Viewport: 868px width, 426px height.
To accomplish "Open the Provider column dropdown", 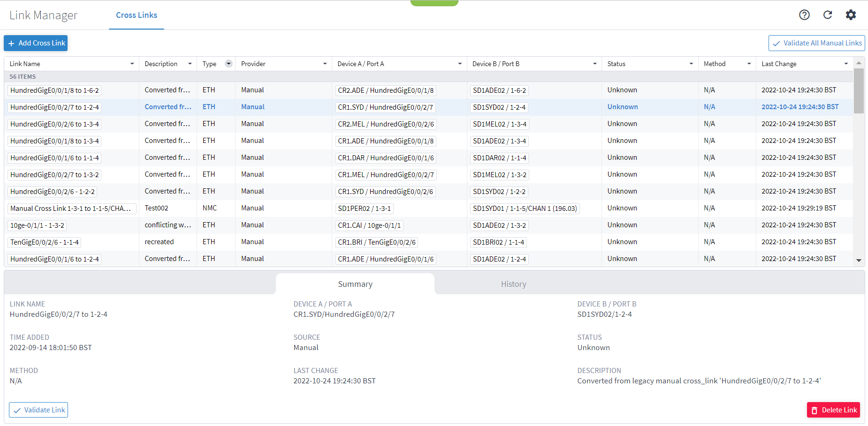I will (325, 63).
